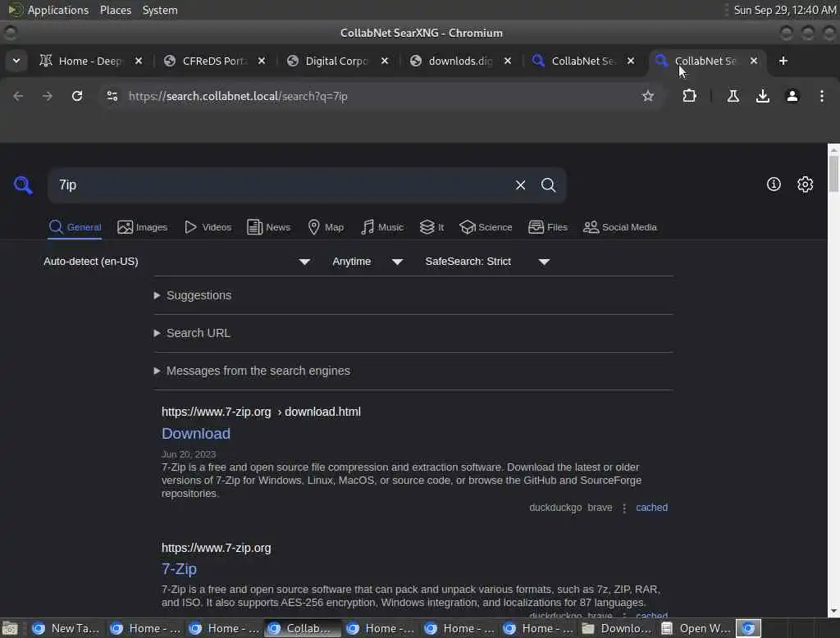Open the Places menu
The height and width of the screenshot is (638, 840).
coord(115,10)
